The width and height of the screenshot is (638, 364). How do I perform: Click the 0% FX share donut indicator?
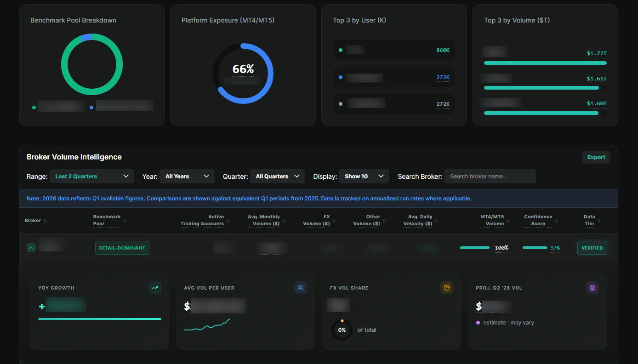point(342,330)
